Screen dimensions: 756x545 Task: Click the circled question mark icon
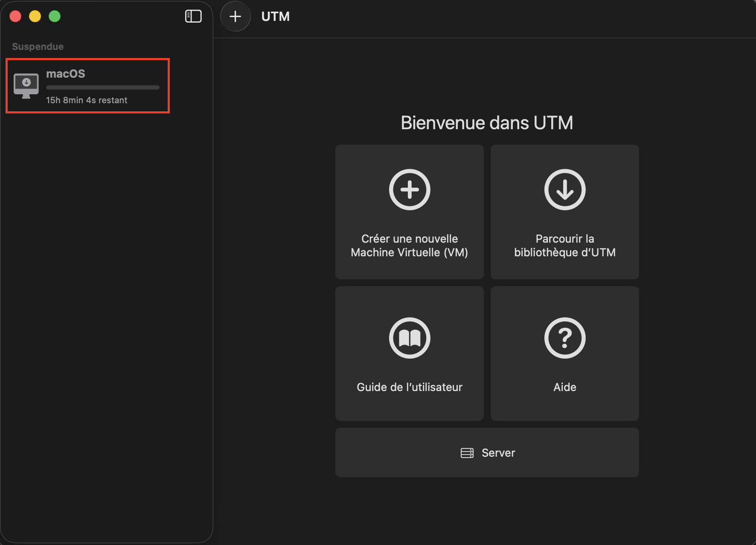click(x=565, y=338)
